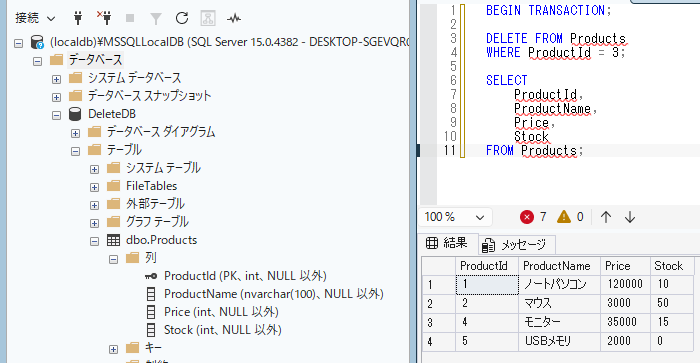Click the ProductName column header in results
Viewport: 700px width, 363px height.
point(559,266)
